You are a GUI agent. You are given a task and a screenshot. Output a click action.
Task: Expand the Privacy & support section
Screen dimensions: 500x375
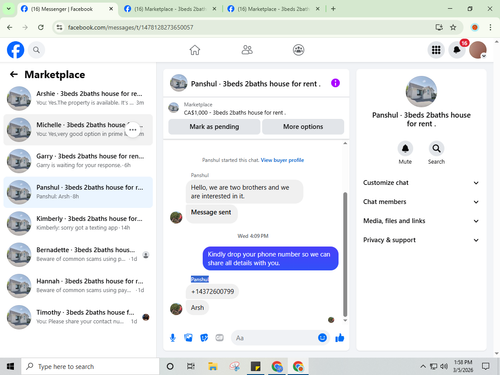click(421, 240)
